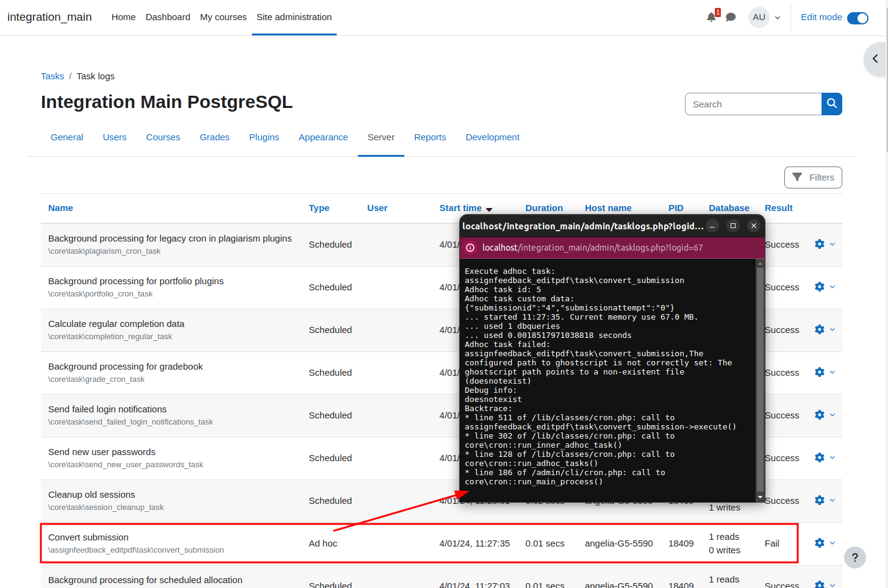Click the popup window address bar URL
The height and width of the screenshot is (588, 888).
pos(593,248)
